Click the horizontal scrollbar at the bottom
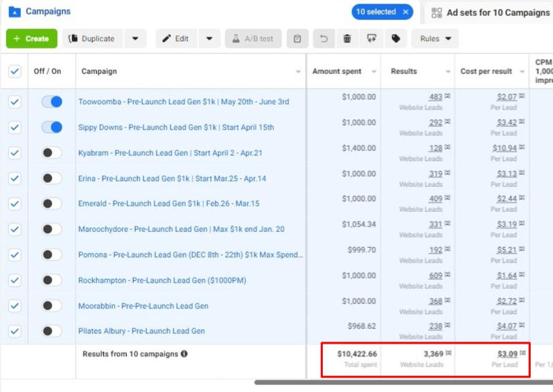 [403, 382]
